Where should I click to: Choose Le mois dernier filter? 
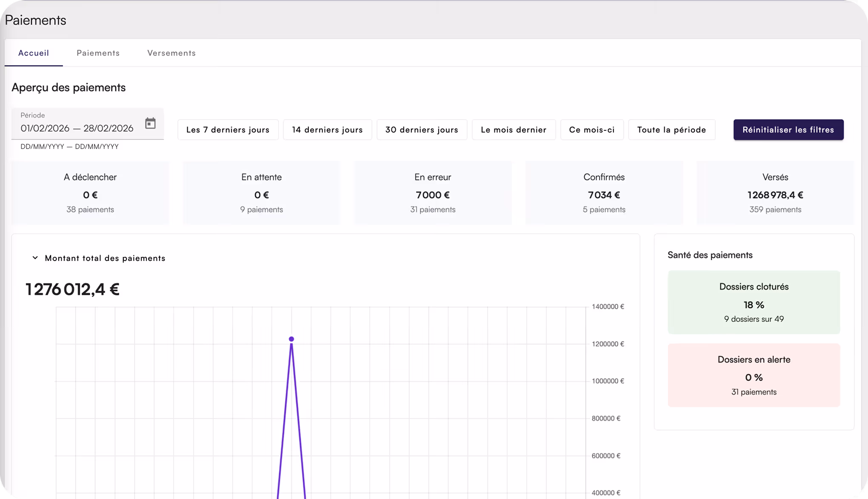(x=514, y=130)
